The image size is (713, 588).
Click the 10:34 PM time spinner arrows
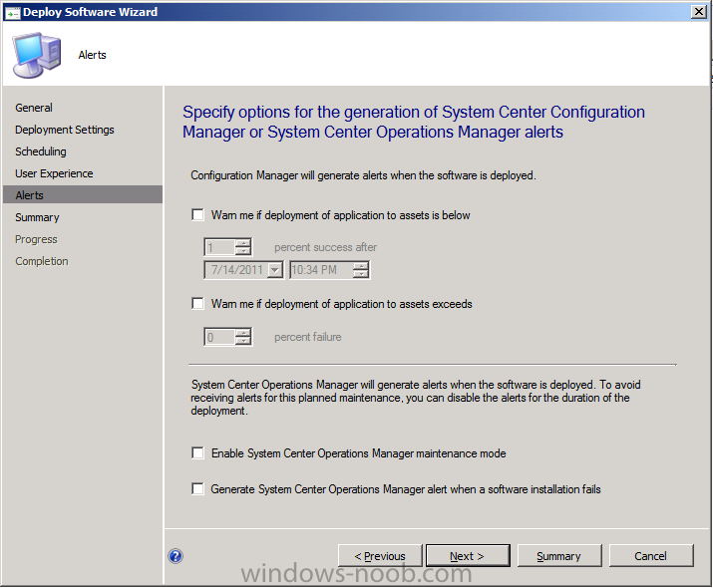pyautogui.click(x=361, y=270)
